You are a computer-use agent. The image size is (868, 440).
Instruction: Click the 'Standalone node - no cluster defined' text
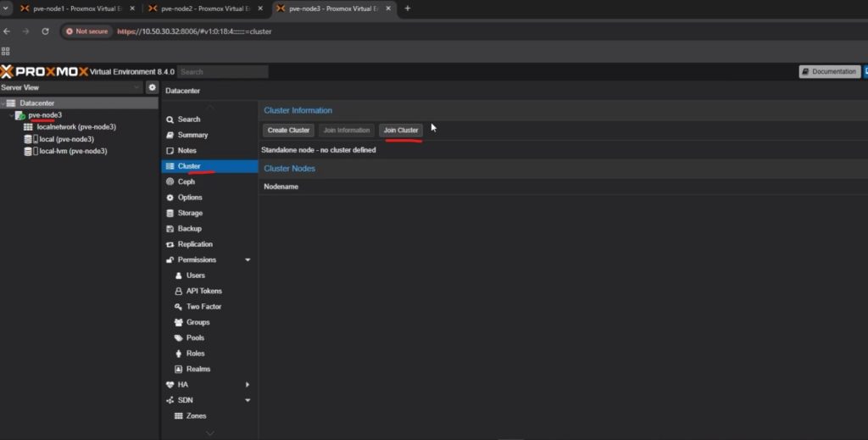[319, 150]
